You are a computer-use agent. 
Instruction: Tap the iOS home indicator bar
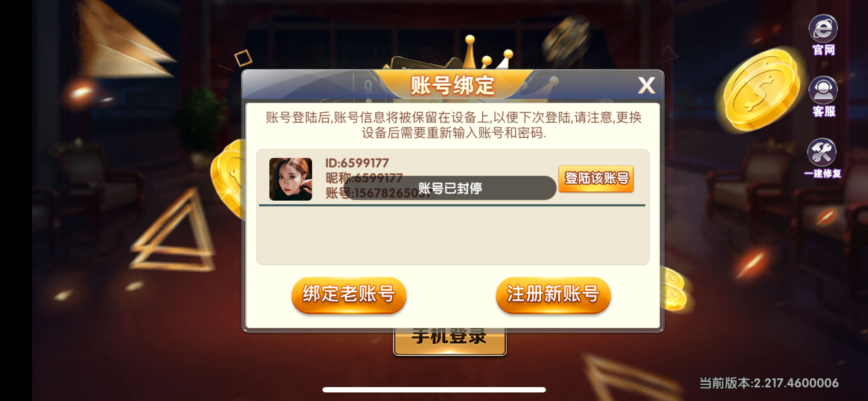[434, 390]
